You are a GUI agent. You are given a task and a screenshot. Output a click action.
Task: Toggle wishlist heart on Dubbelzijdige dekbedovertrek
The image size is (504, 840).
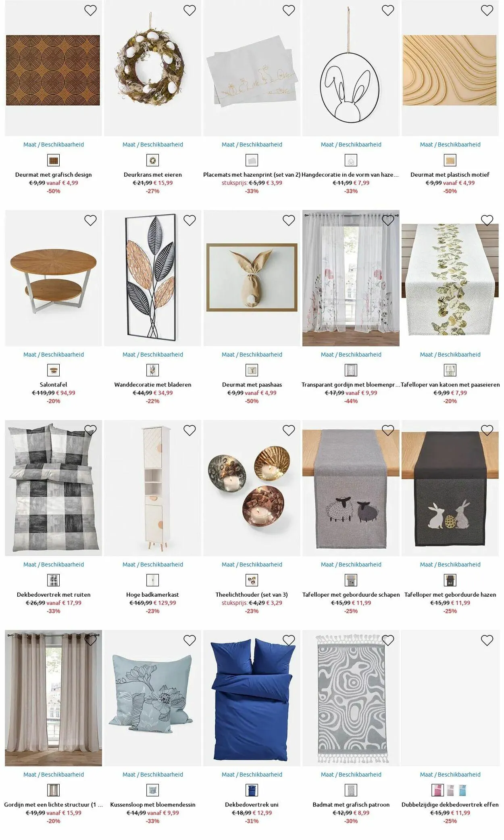[487, 640]
